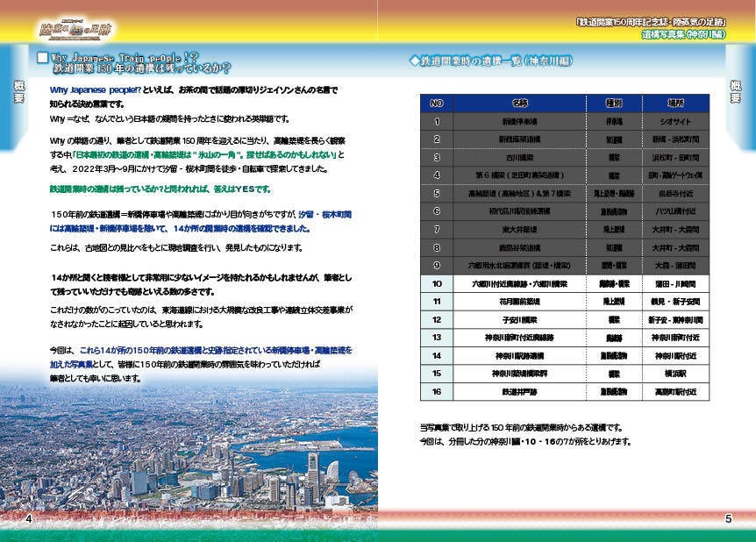Click the page number 4 marker
The height and width of the screenshot is (542, 756).
29,518
